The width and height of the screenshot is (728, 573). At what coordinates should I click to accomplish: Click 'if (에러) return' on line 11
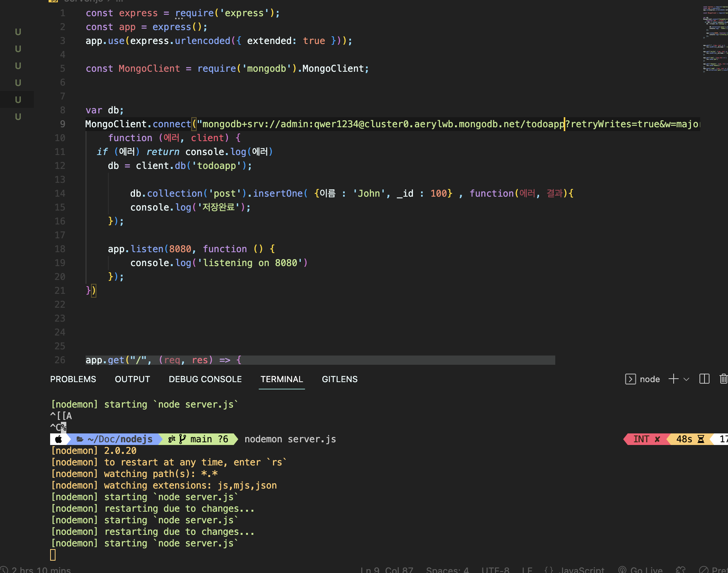click(138, 152)
